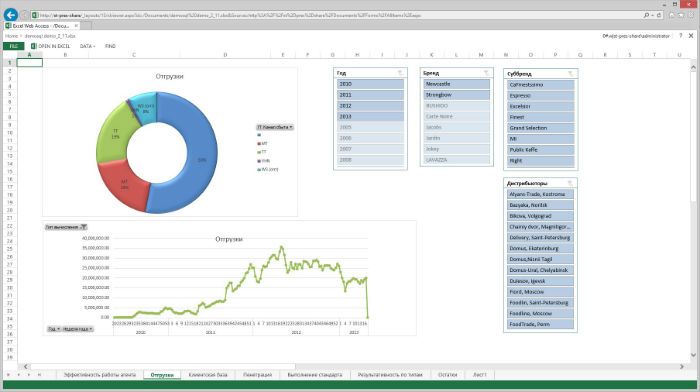Click the FIND menu item

[110, 46]
